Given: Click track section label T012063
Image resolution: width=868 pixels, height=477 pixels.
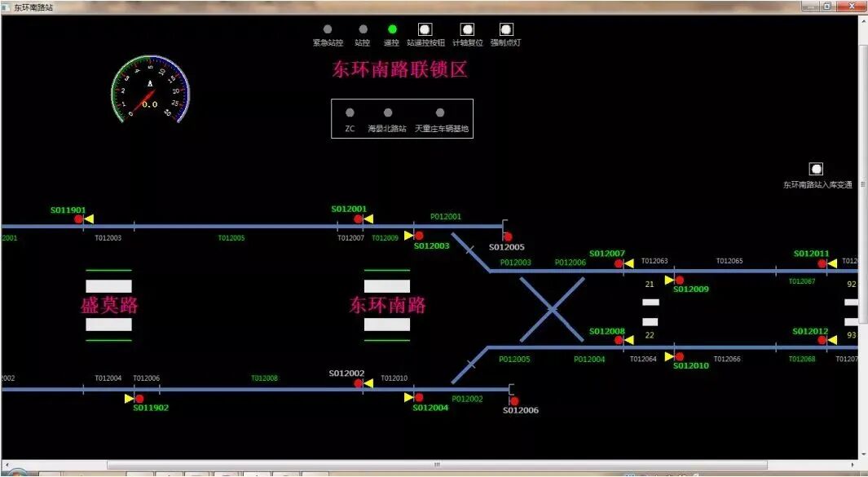Looking at the screenshot, I should tap(654, 261).
